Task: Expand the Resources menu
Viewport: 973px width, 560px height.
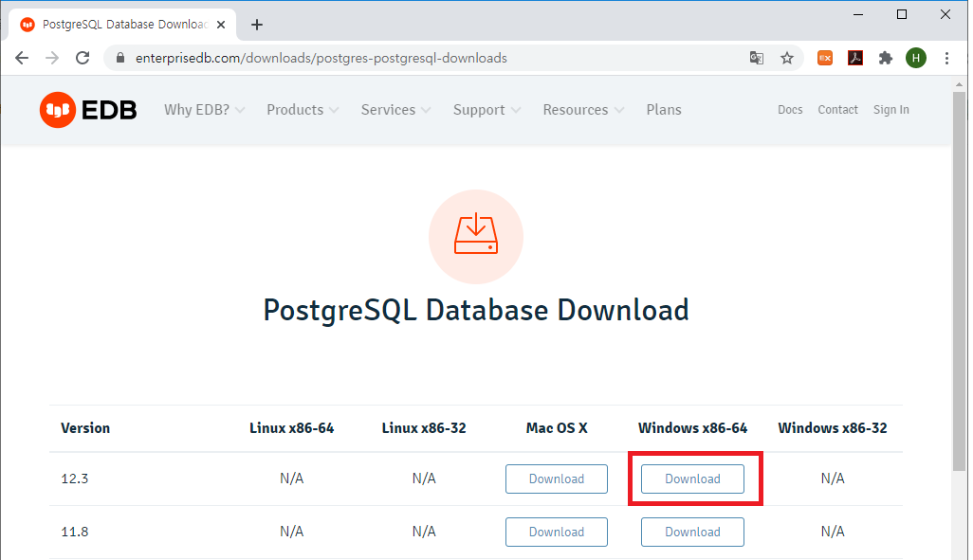Action: tap(583, 110)
